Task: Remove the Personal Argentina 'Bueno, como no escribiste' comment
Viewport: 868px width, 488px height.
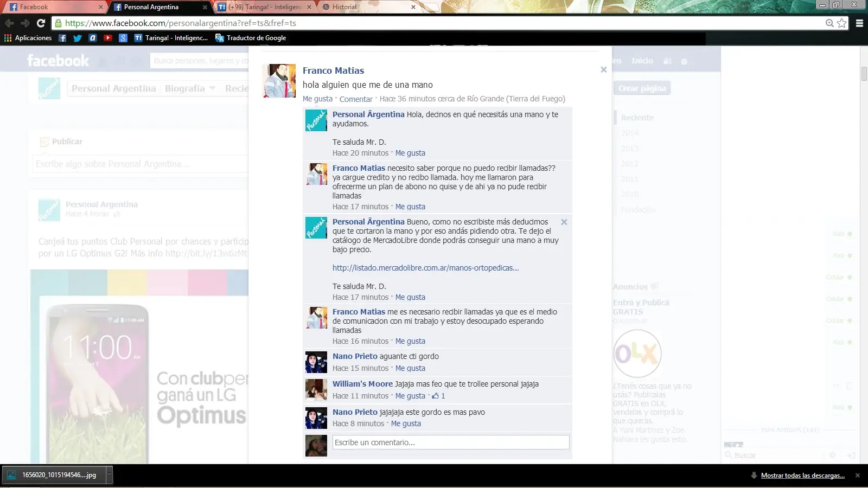Action: click(x=564, y=222)
